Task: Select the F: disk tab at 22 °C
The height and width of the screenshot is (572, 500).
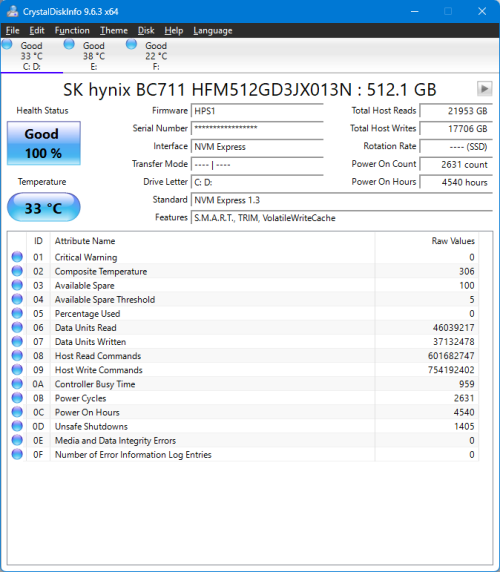Action: coord(156,56)
